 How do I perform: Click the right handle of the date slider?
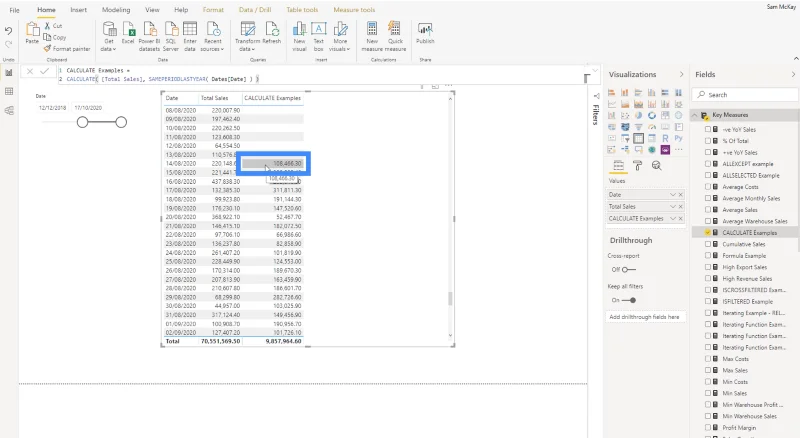point(121,122)
